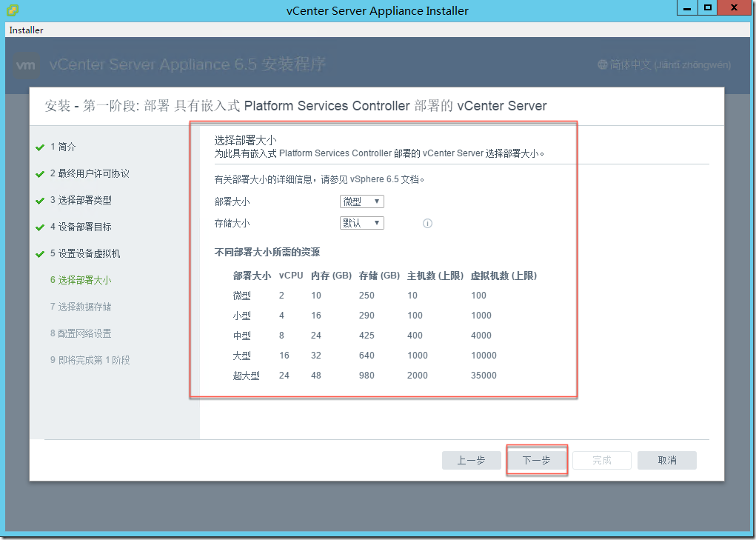Click the 10000 virtual machines value
This screenshot has height=540, width=756.
484,356
